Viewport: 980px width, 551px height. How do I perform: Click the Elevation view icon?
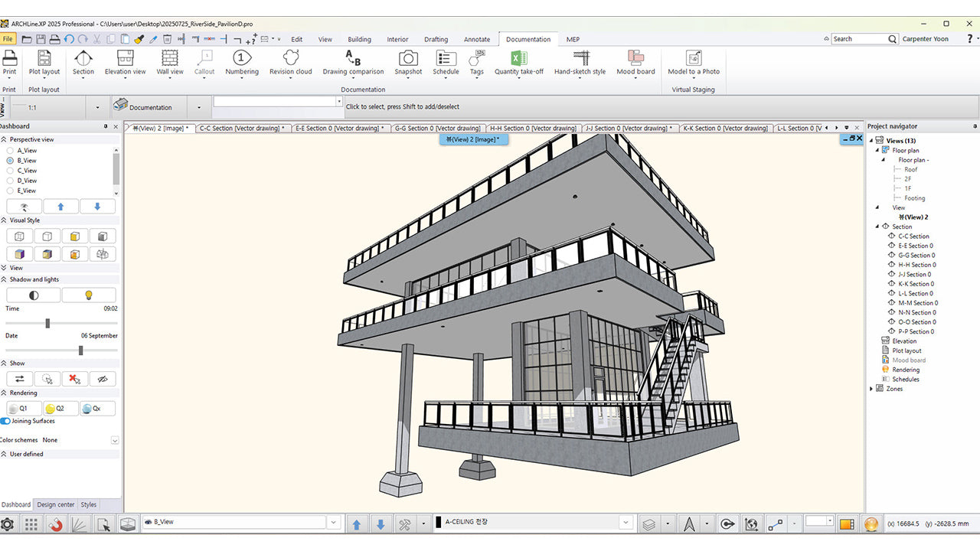coord(125,61)
